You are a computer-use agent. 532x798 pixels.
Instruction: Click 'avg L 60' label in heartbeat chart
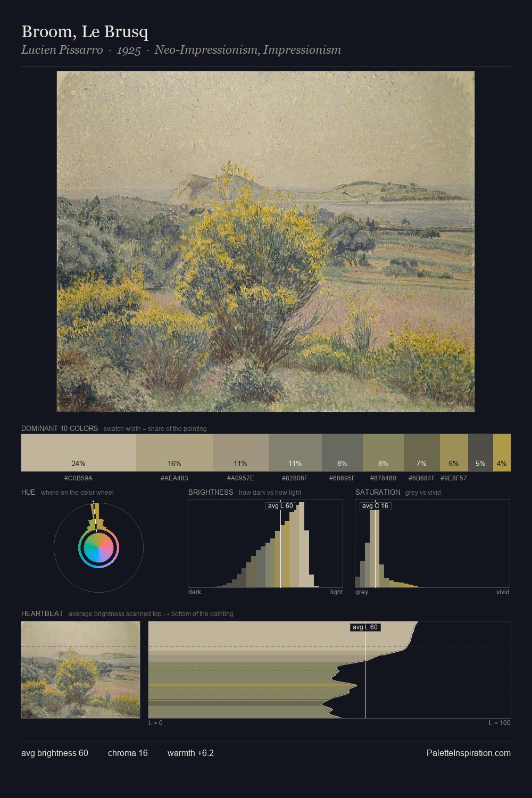(x=365, y=627)
